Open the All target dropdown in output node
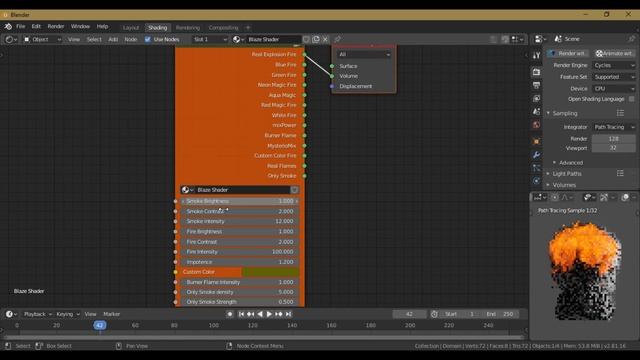The height and width of the screenshot is (360, 640). [x=364, y=54]
